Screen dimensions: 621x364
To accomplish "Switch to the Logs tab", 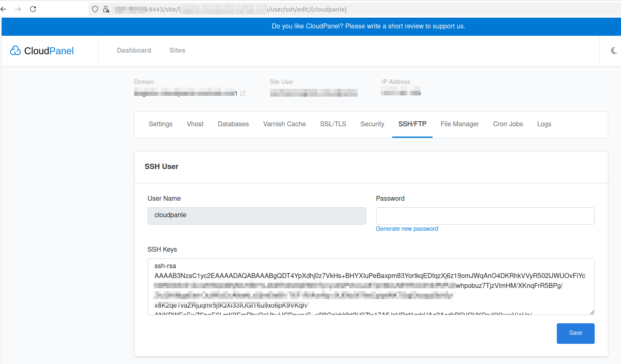I will pyautogui.click(x=544, y=124).
